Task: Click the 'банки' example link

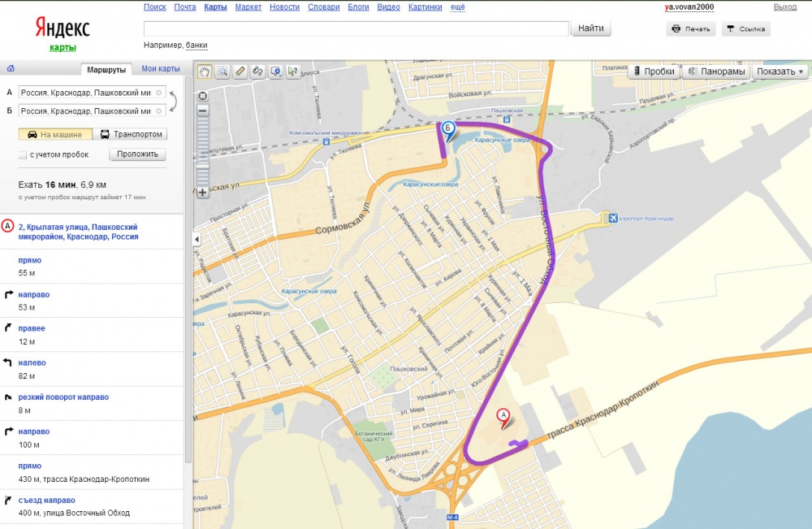Action: [197, 45]
